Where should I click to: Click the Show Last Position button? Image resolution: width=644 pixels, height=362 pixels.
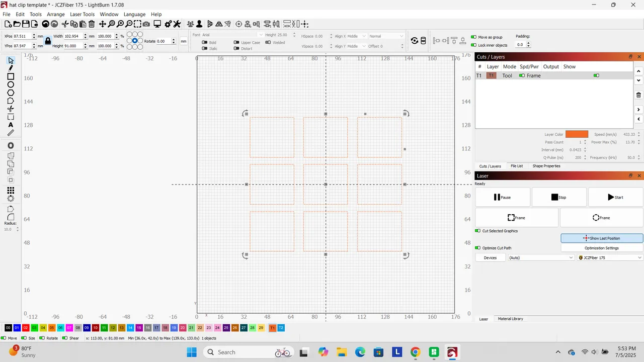[602, 238]
